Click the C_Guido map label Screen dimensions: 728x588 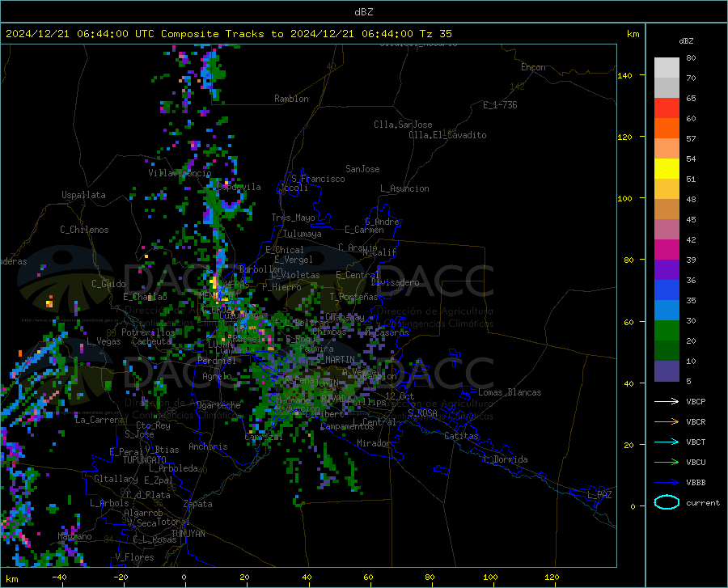[x=108, y=284]
